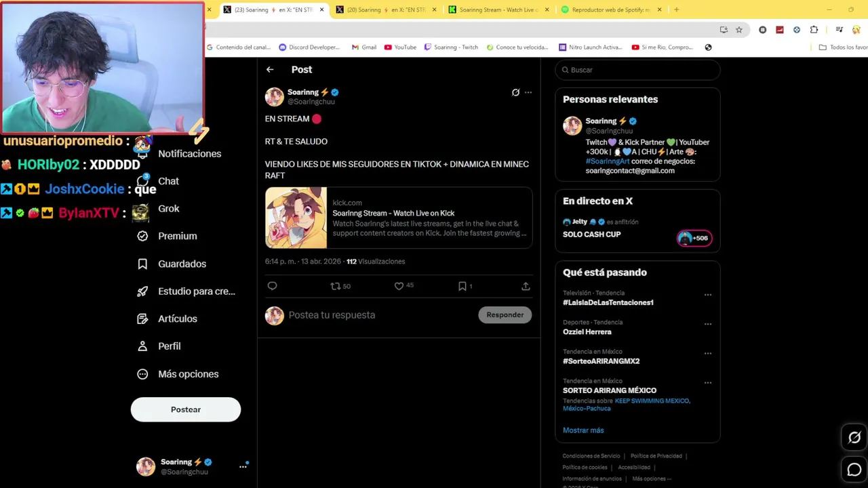Viewport: 868px width, 488px height.
Task: Switch to the (20) Soarinng X tab
Action: 387,9
